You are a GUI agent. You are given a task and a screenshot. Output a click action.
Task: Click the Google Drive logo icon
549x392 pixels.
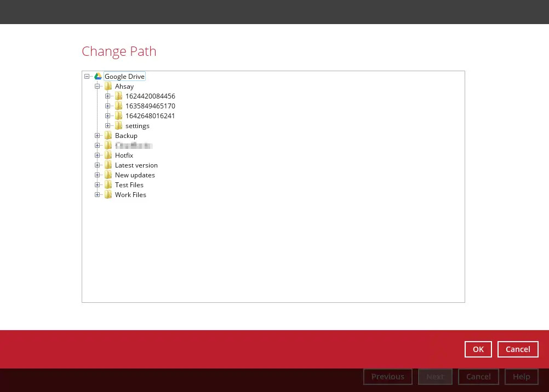[x=98, y=77]
